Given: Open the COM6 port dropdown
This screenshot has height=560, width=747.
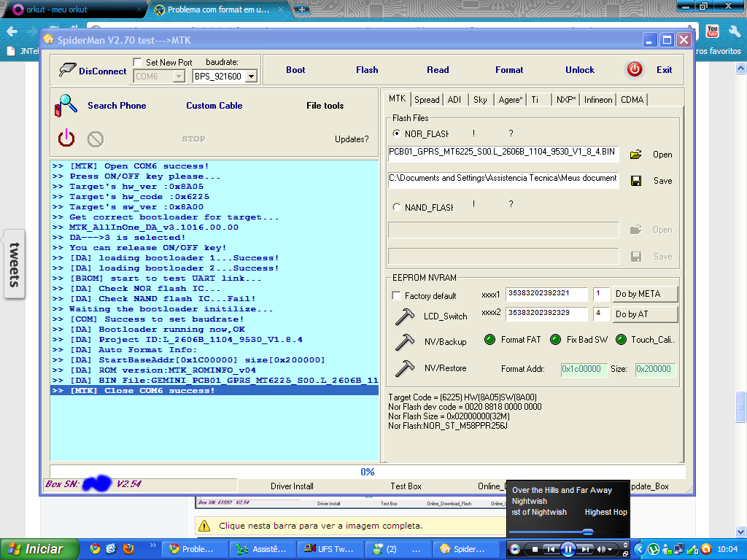Looking at the screenshot, I should coord(179,76).
